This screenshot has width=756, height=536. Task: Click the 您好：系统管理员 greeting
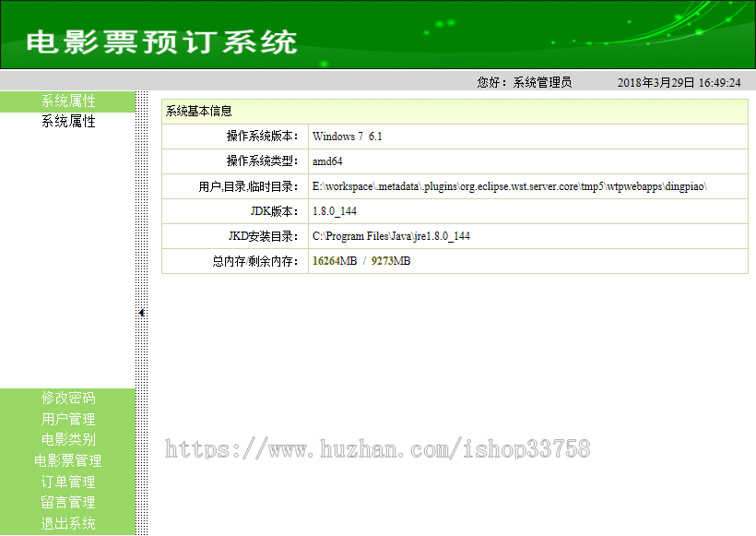525,82
